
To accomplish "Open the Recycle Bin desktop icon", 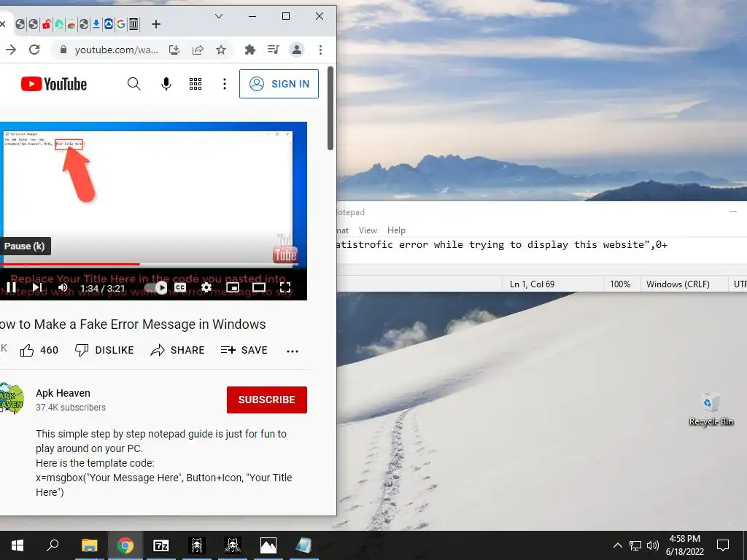I will tap(711, 409).
